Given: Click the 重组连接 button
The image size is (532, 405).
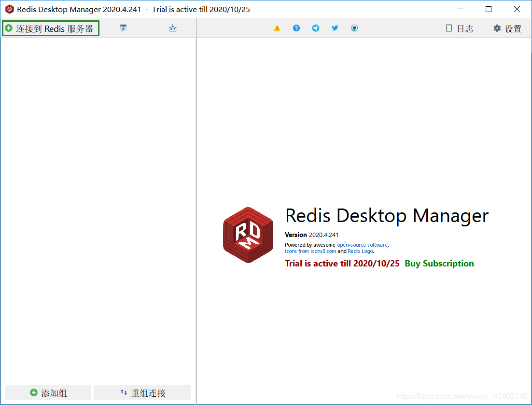Looking at the screenshot, I should click(x=142, y=392).
